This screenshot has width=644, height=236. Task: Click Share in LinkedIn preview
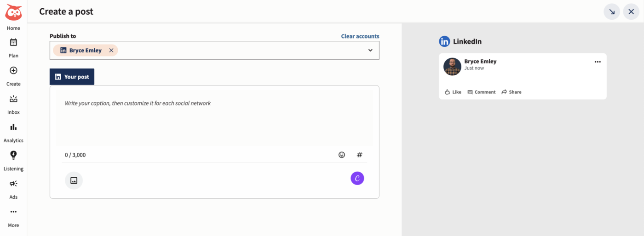tap(512, 92)
